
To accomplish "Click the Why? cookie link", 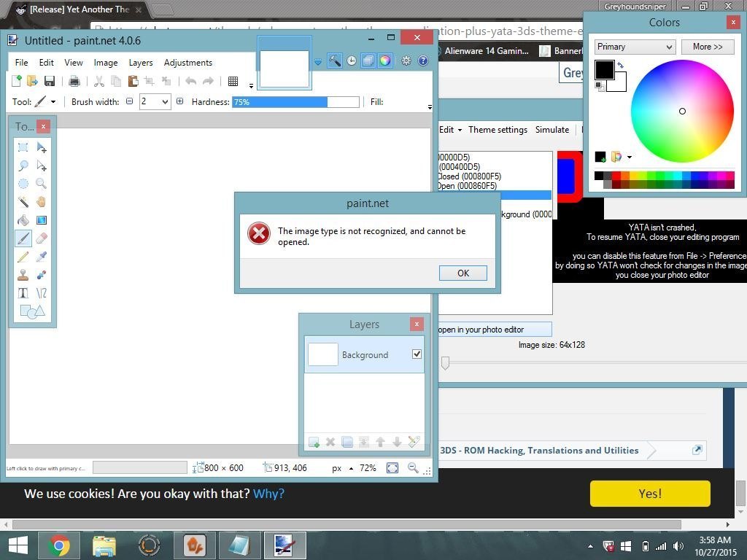I will coord(268,494).
